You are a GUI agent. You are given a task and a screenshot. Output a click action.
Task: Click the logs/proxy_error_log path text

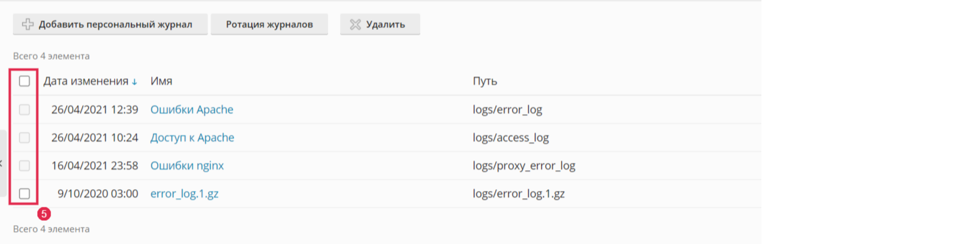524,166
